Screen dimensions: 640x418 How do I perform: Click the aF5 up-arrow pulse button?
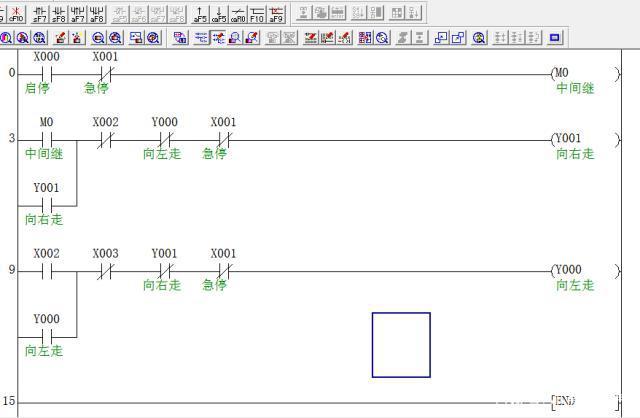point(200,13)
